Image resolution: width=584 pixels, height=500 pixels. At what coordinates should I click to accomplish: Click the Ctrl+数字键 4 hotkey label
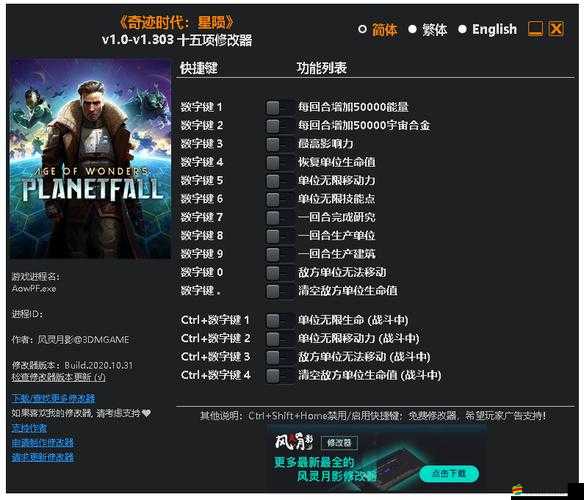point(215,375)
